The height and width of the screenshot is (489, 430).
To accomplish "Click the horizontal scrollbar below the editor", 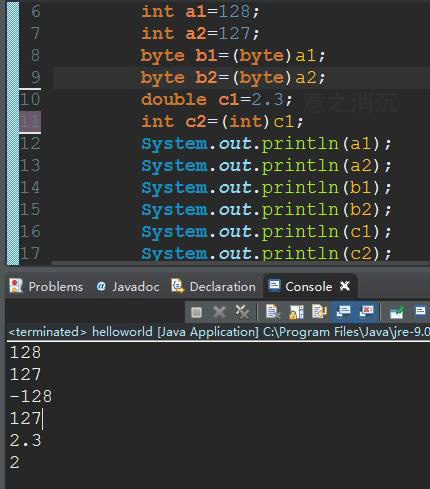I will point(240,263).
